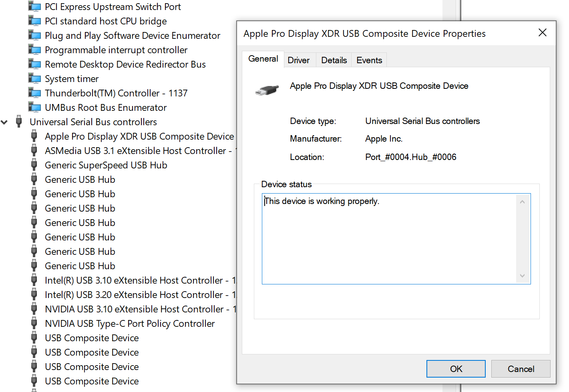Screen dimensions: 569x392
Task: Select System timer entry
Action: [x=72, y=79]
